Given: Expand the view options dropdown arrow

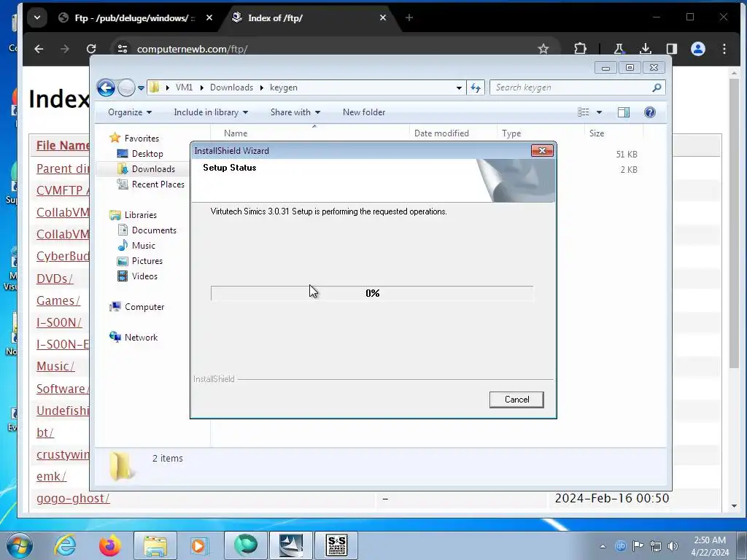Looking at the screenshot, I should (600, 112).
